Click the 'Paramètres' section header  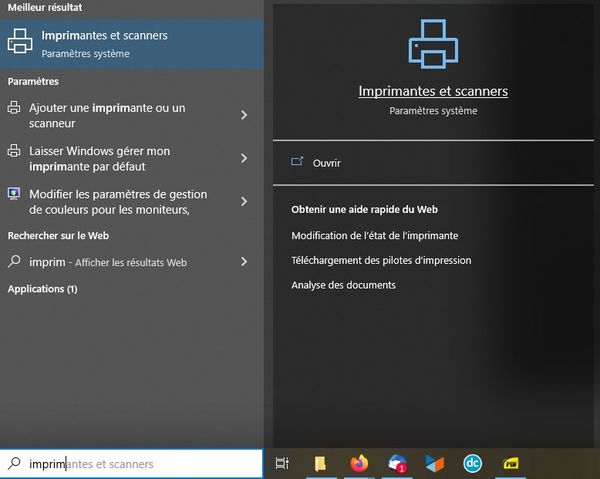tap(33, 81)
